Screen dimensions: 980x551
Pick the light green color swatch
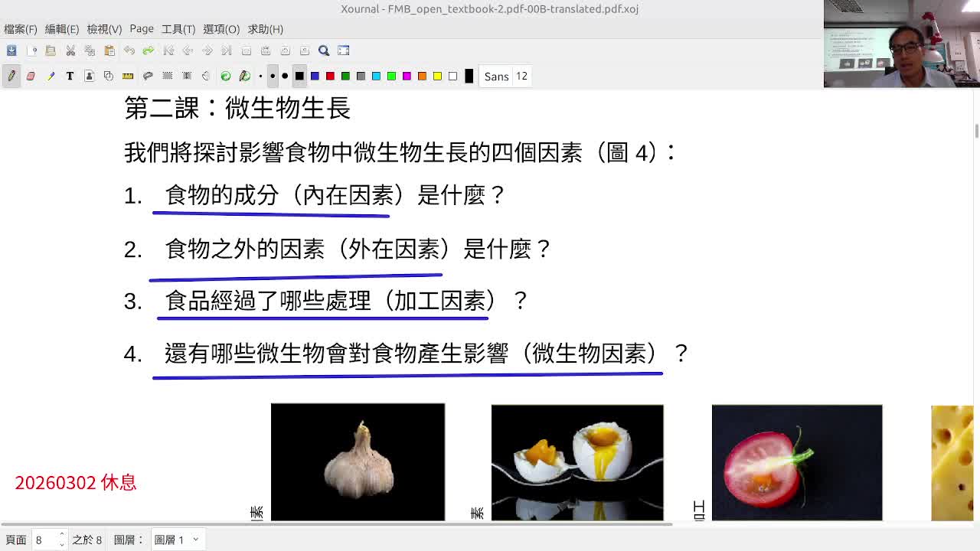coord(391,76)
